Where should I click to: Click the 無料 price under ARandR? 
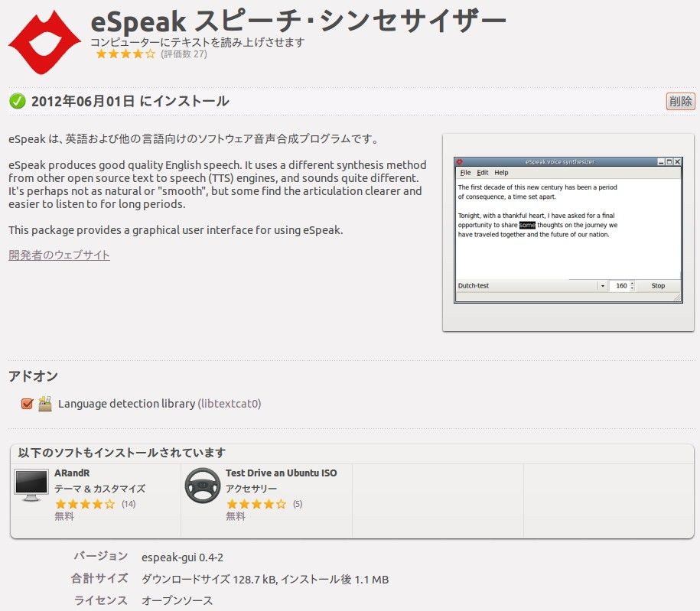point(63,516)
